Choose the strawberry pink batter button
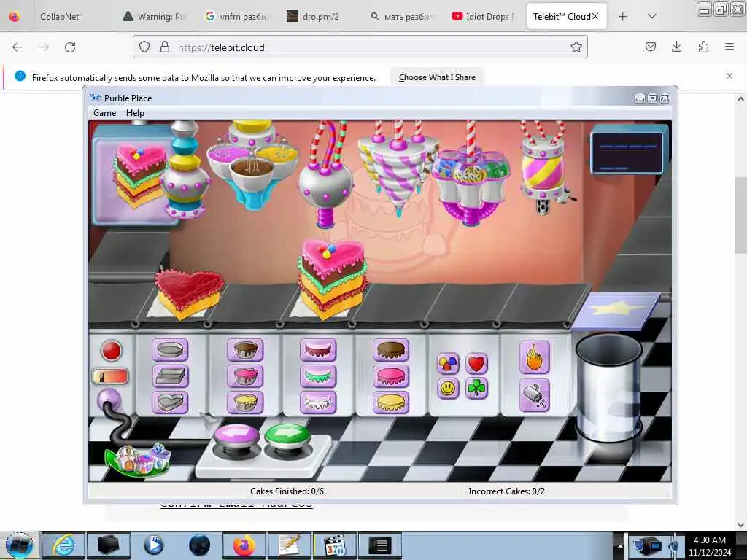Screen dimensions: 747x560 pos(245,376)
